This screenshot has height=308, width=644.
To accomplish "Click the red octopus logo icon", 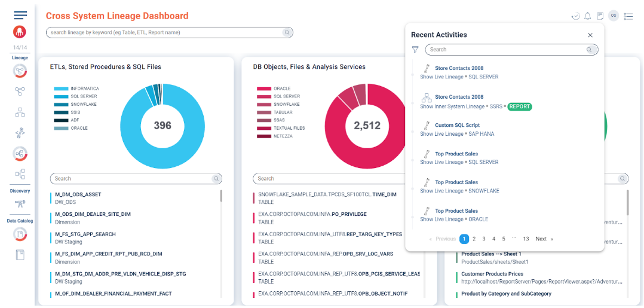I will [20, 32].
